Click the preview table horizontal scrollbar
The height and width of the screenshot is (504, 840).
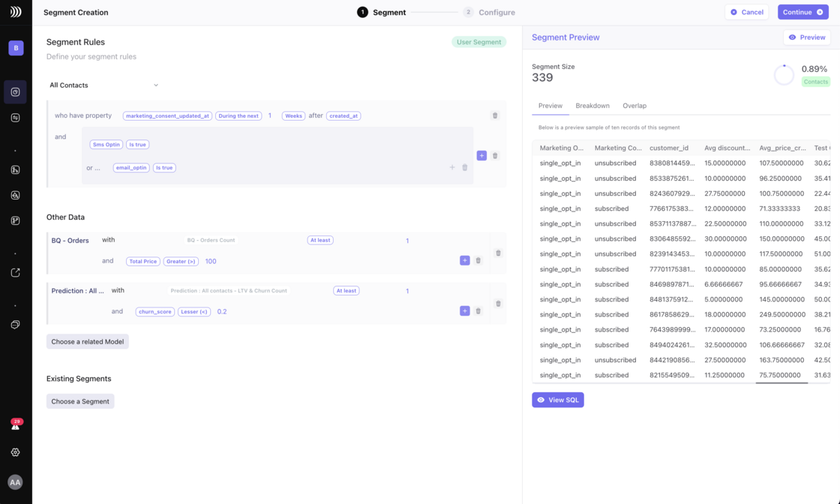[781, 383]
